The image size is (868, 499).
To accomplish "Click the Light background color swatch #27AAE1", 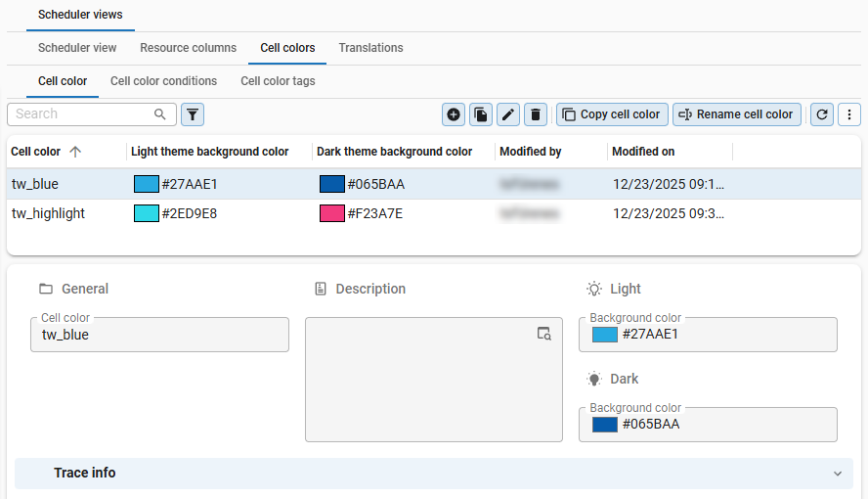I will 605,335.
